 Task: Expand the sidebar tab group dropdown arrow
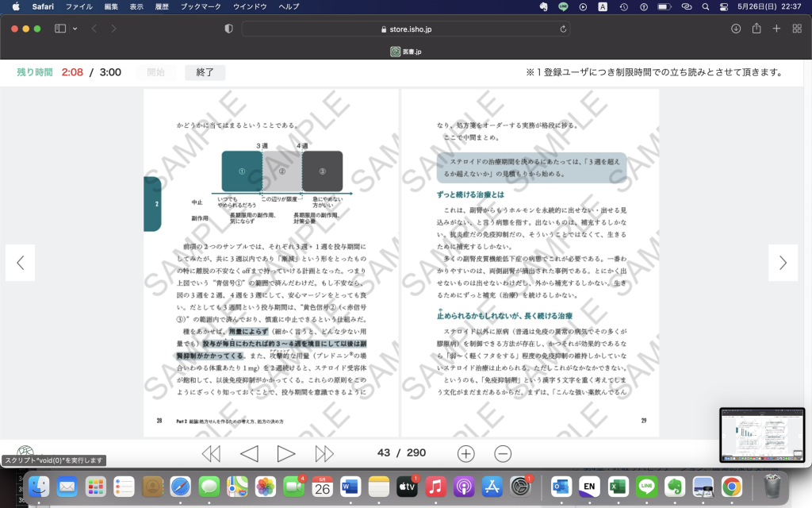75,29
